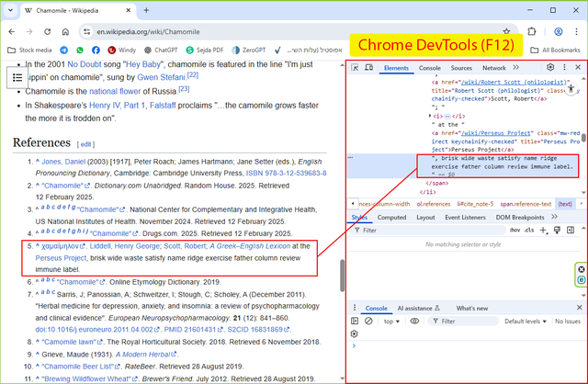The image size is (588, 384).
Task: Click the rendering emulation brush icon
Action: (557, 231)
